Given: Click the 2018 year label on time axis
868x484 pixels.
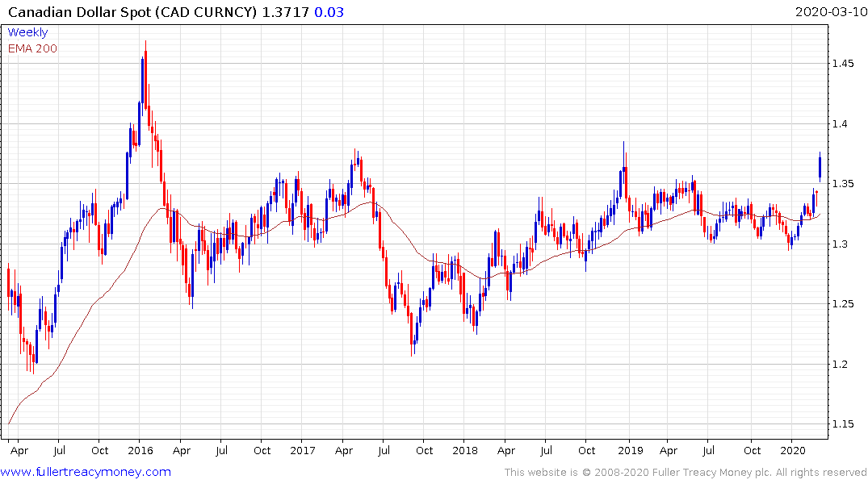Looking at the screenshot, I should click(x=464, y=450).
